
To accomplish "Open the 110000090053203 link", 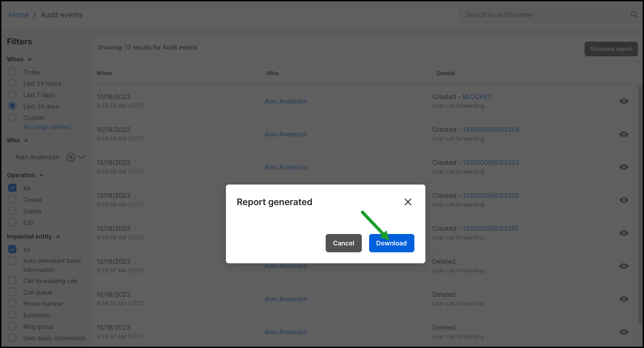I will click(491, 163).
